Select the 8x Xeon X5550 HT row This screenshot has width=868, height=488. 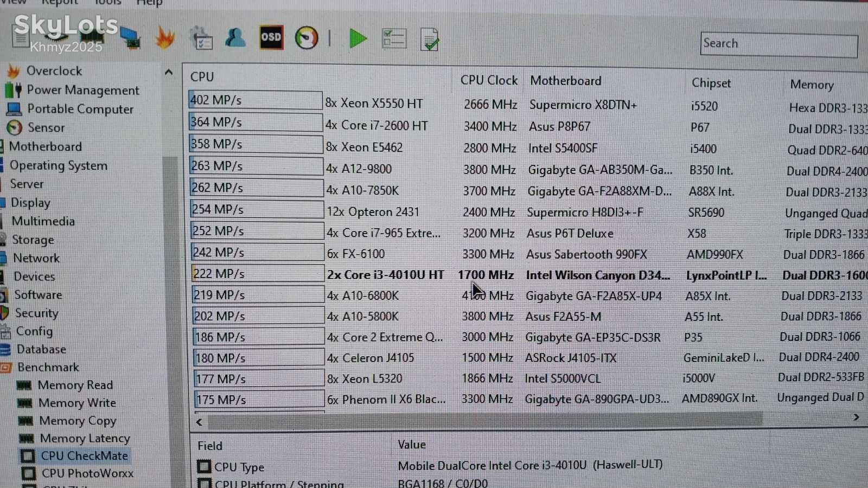tap(528, 104)
